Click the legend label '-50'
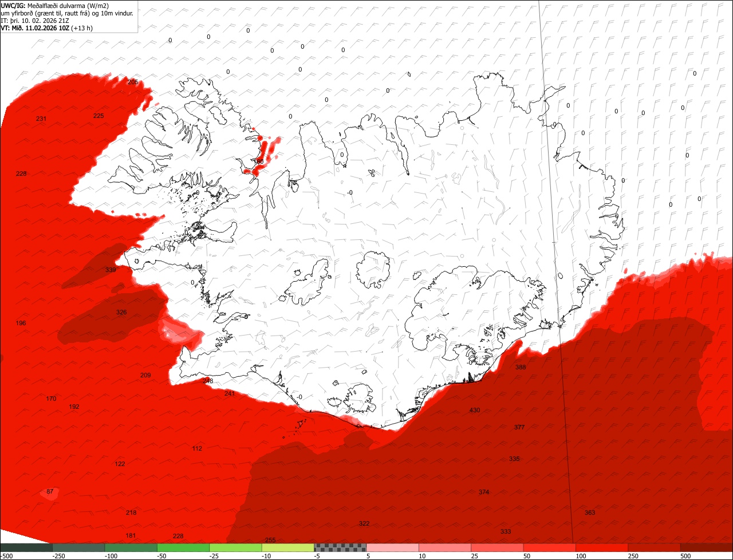This screenshot has width=733, height=560. (x=162, y=556)
